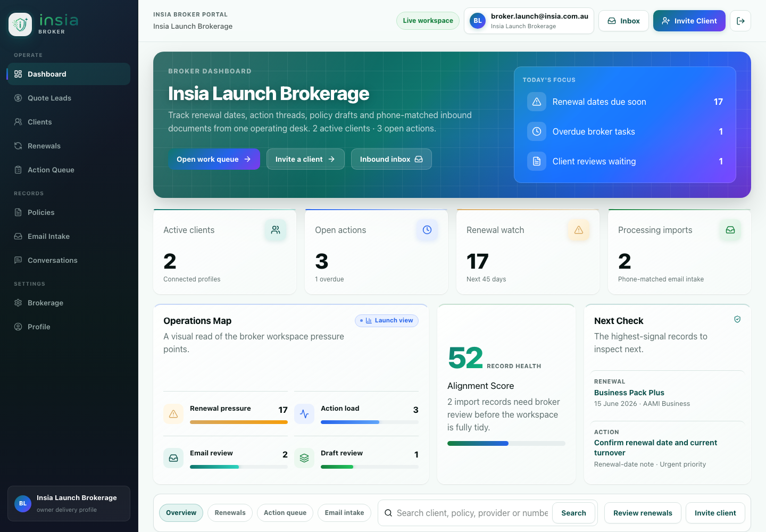The height and width of the screenshot is (532, 766).
Task: Open Policies records page
Action: (x=69, y=212)
